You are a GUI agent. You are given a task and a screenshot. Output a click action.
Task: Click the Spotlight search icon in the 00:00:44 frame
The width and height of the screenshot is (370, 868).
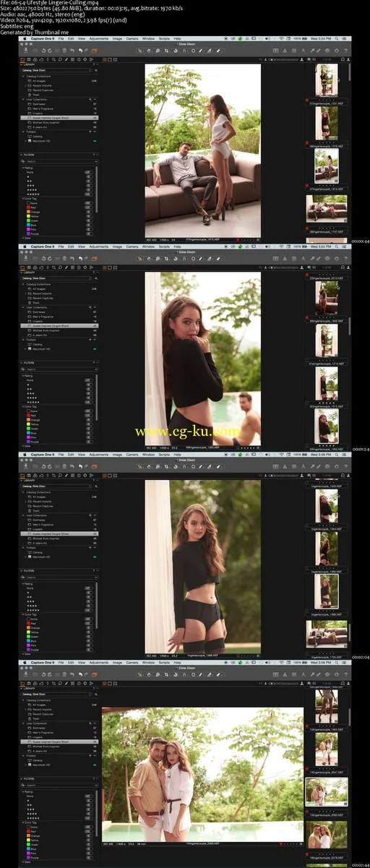(336, 39)
